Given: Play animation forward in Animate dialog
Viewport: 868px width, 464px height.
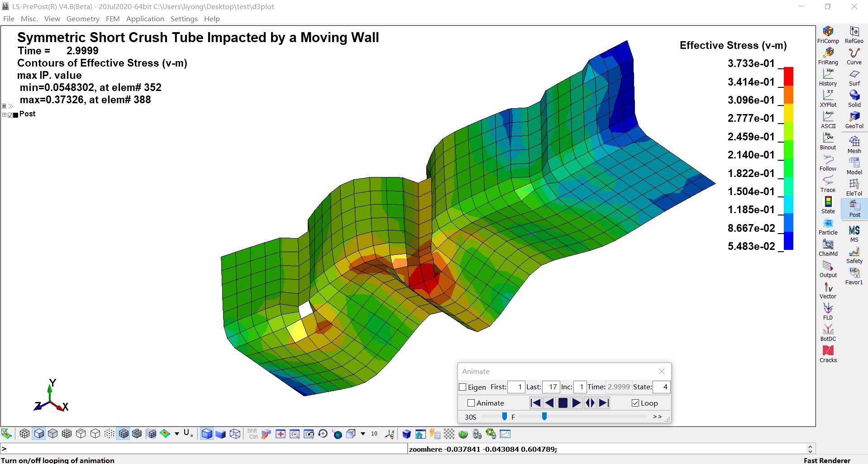Looking at the screenshot, I should 576,403.
